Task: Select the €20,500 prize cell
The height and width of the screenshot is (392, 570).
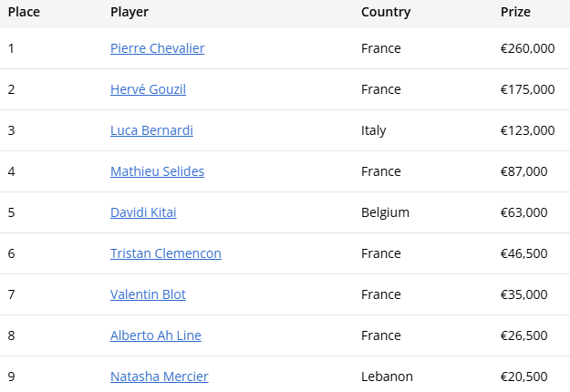Action: coord(523,377)
